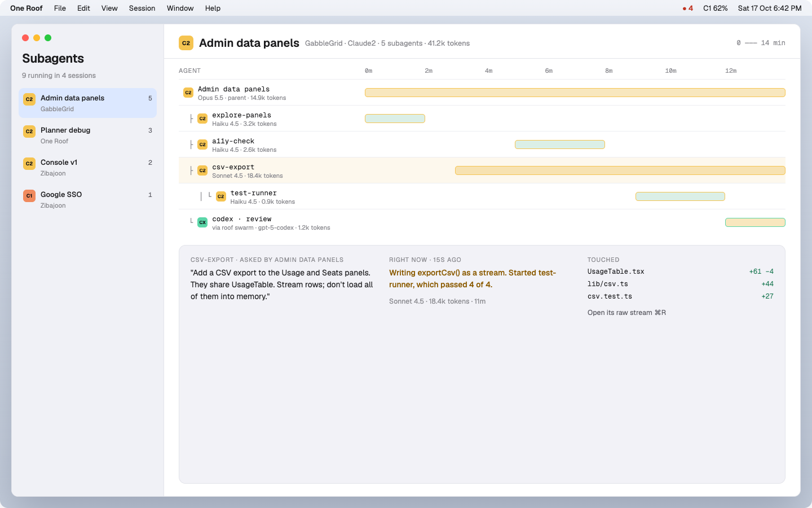The width and height of the screenshot is (812, 508).
Task: Select the 'Console v1' session title
Action: pos(59,163)
